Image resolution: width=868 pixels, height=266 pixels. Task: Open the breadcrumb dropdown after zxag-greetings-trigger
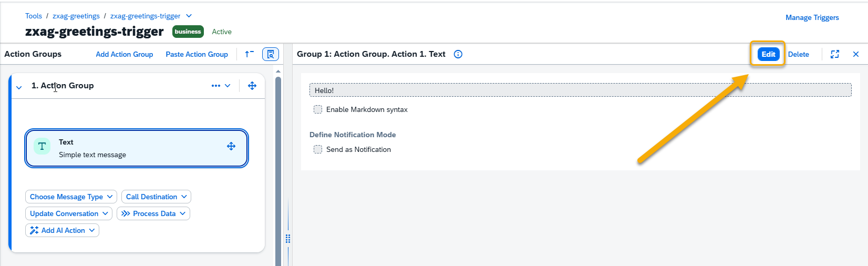[189, 16]
